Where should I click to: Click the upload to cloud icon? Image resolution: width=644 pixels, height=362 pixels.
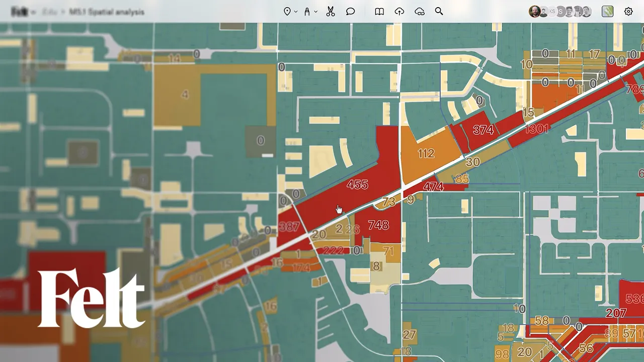pyautogui.click(x=399, y=11)
